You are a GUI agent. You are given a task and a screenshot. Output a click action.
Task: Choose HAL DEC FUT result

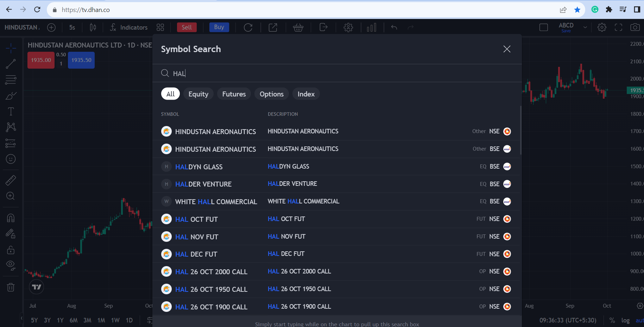336,254
